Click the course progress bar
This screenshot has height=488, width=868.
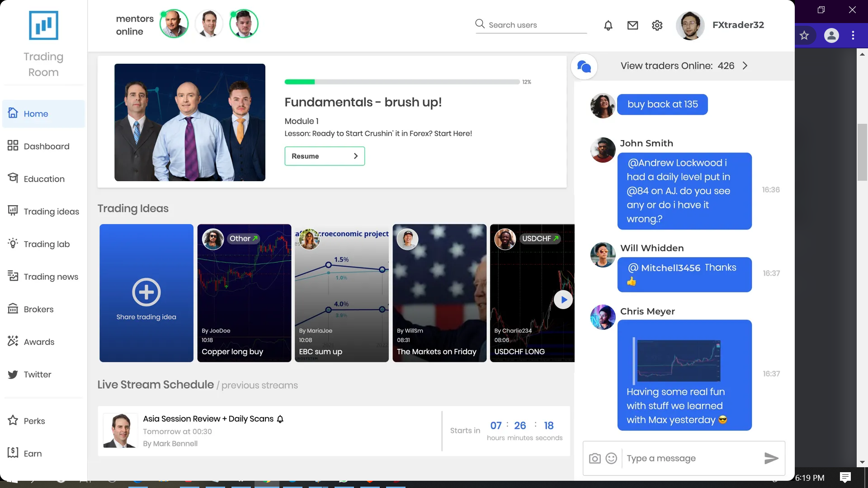click(x=402, y=82)
